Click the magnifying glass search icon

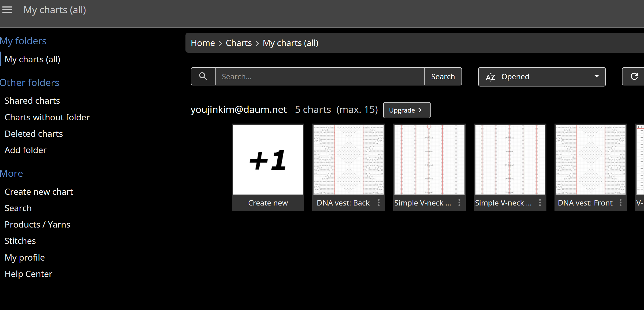203,77
